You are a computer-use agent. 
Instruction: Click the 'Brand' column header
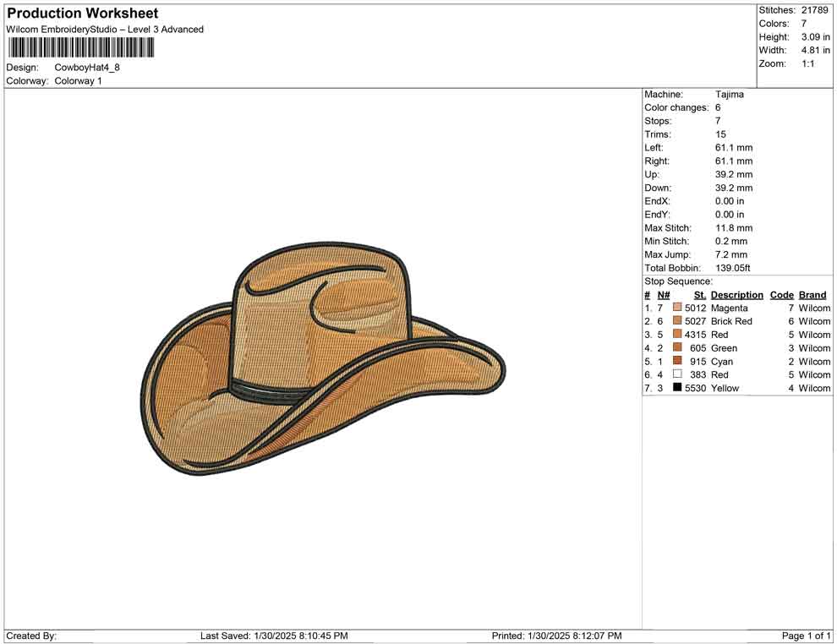coord(812,295)
